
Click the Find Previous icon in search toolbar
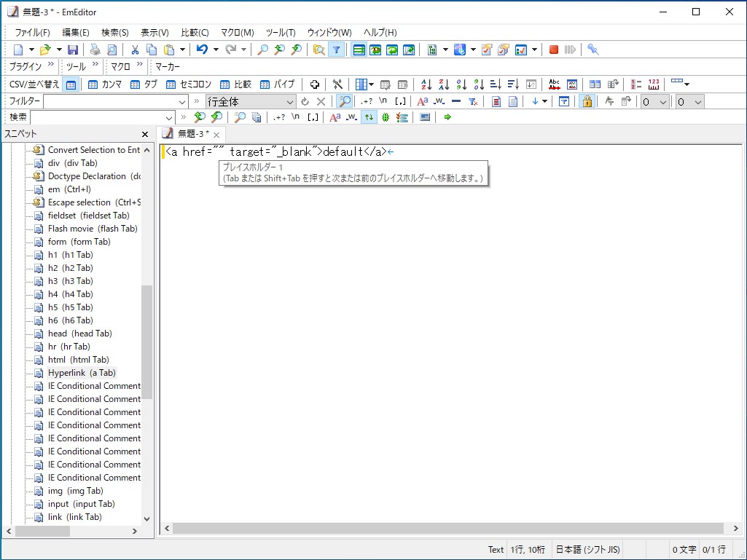pyautogui.click(x=200, y=117)
